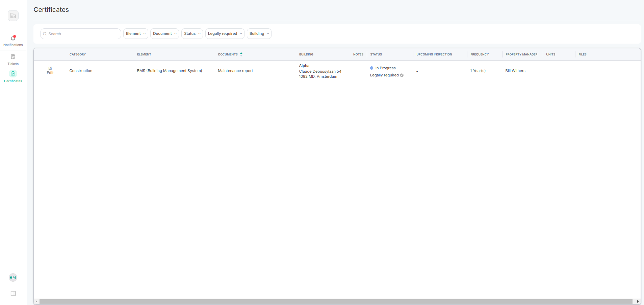Open the Building filter dropdown
644x305 pixels.
tap(259, 33)
